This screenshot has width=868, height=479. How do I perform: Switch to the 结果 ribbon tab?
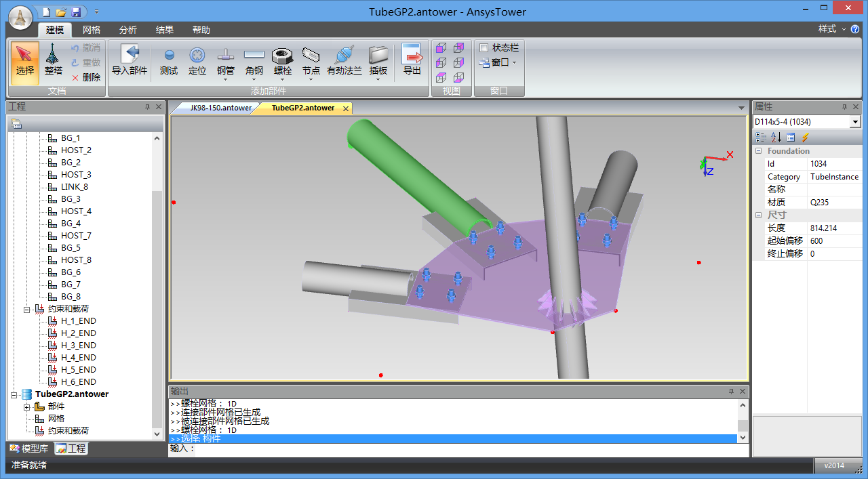click(165, 30)
